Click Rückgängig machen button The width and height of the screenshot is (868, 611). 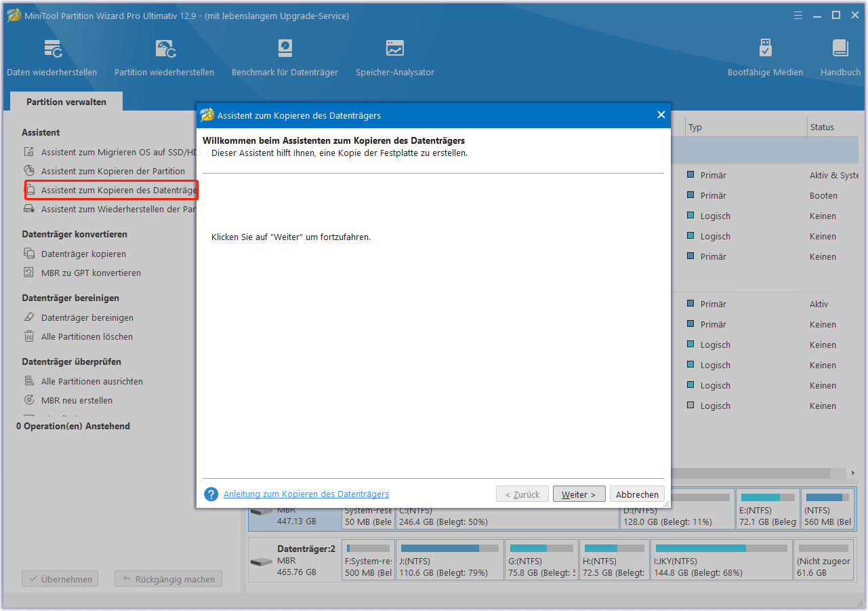point(168,579)
